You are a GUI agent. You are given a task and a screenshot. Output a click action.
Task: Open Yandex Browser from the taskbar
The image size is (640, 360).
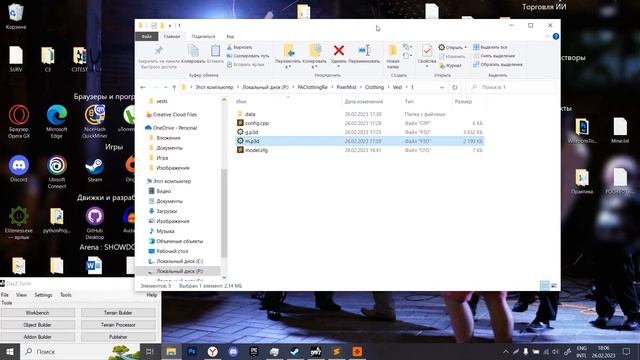pos(212,351)
